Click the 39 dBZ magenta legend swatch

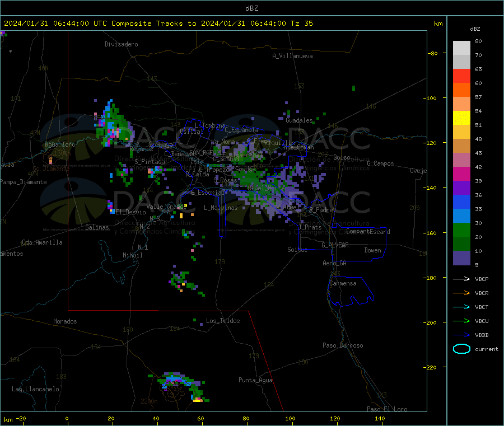(x=461, y=174)
